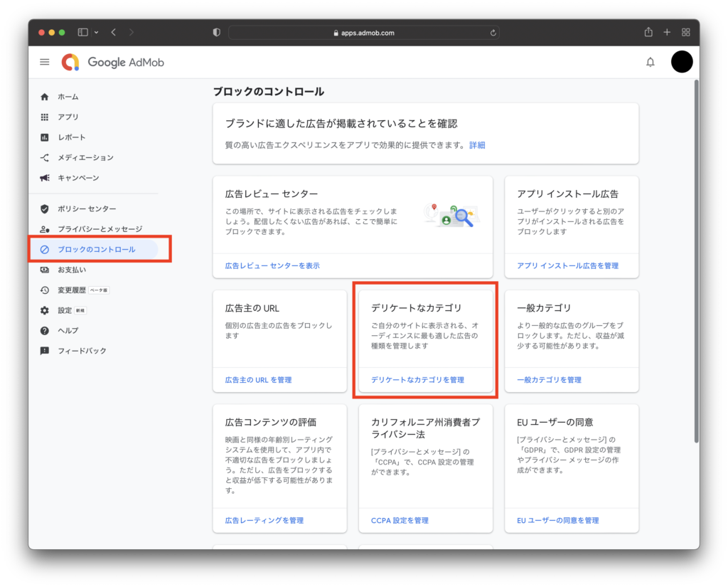728x587 pixels.
Task: Open 変更履歴 in the sidebar
Action: coord(72,290)
